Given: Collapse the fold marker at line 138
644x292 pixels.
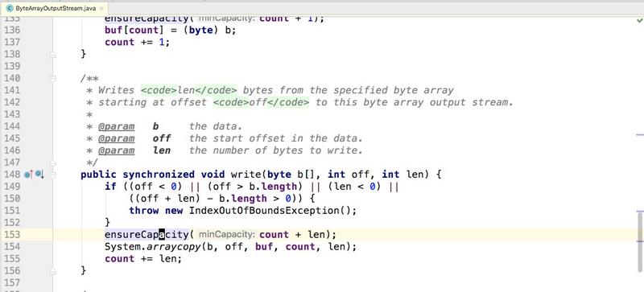Looking at the screenshot, I should 52,54.
